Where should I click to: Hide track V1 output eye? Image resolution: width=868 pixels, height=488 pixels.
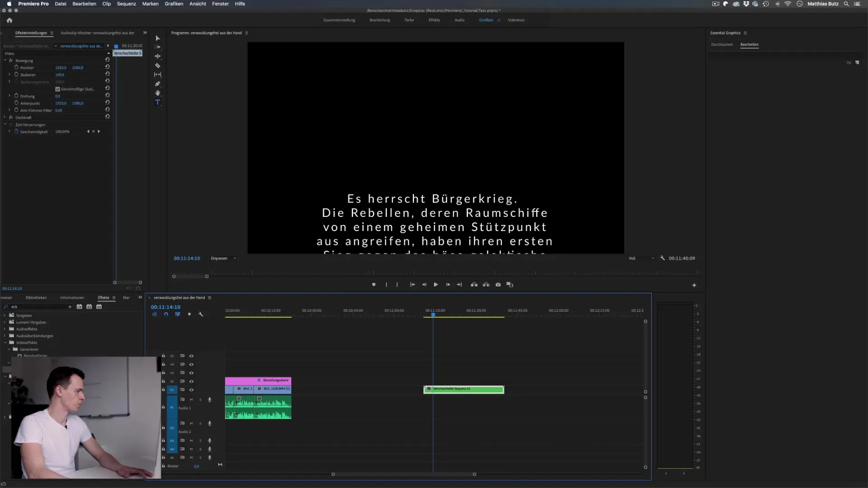tap(191, 390)
